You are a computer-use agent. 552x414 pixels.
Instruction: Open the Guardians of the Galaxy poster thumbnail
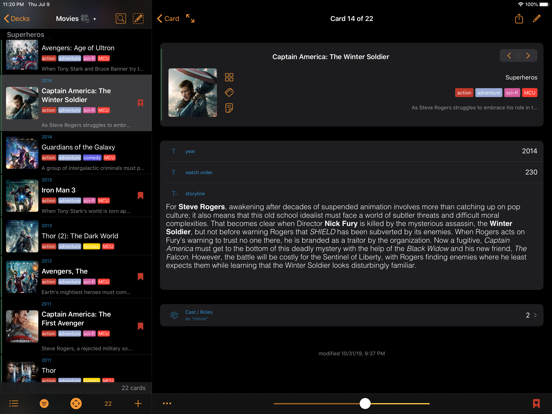point(22,153)
